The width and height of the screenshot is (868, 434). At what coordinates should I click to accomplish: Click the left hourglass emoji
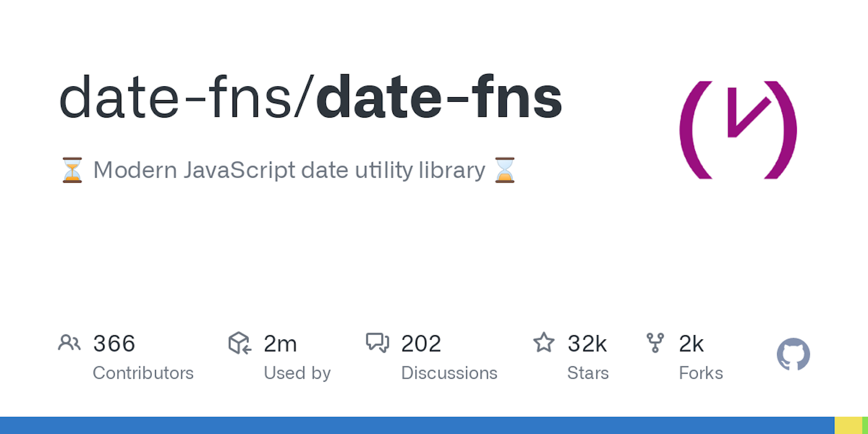click(x=72, y=171)
